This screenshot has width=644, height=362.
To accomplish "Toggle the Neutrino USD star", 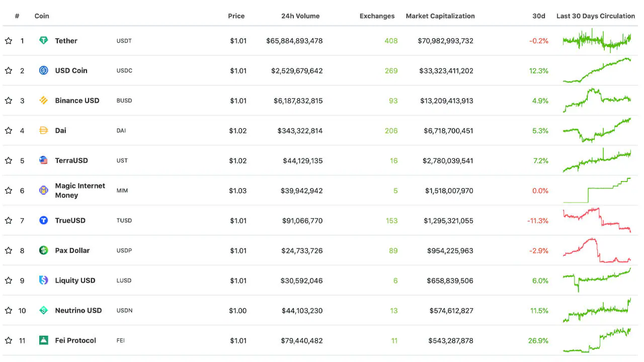I will point(9,310).
